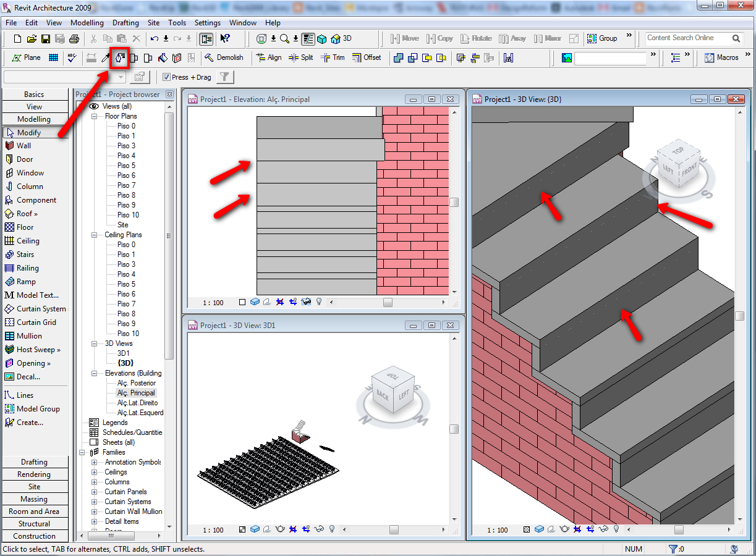
Task: Select the highlighted paint-bucket type tool
Action: pyautogui.click(x=119, y=57)
